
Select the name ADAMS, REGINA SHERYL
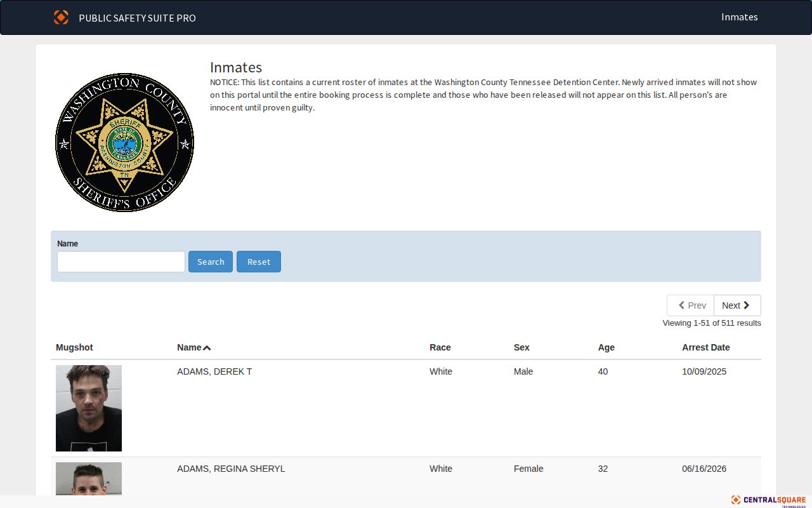coord(231,469)
